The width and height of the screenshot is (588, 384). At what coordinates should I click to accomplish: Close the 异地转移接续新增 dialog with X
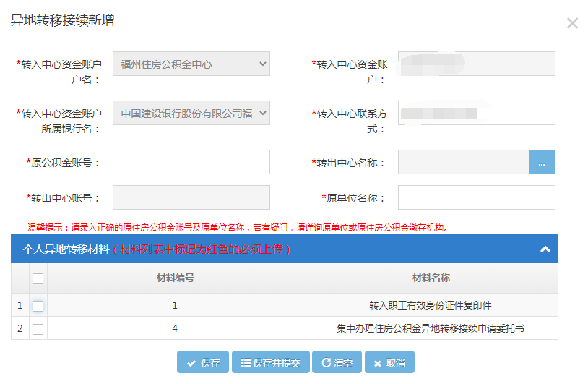click(x=572, y=23)
